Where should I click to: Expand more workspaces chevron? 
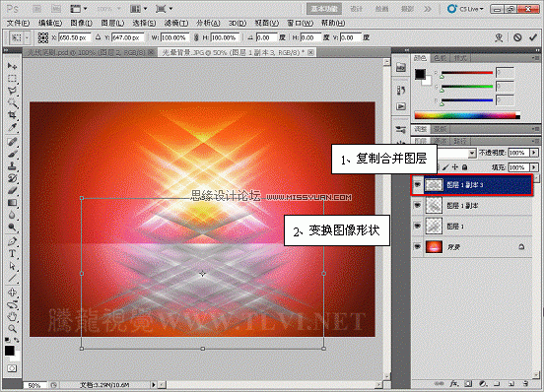click(x=428, y=9)
